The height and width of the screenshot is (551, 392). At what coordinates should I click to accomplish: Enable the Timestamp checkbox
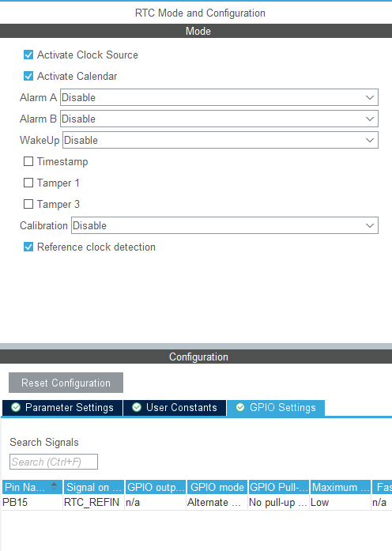pos(28,161)
